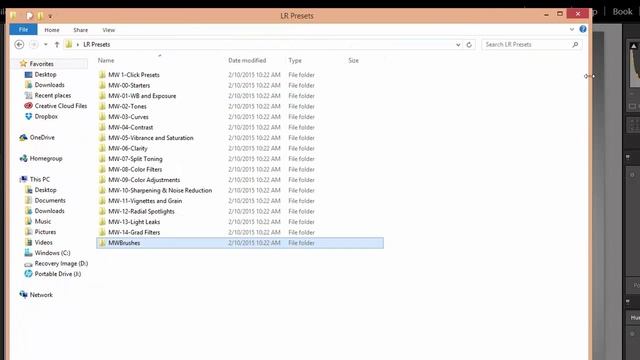This screenshot has height=360, width=640.
Task: Open Network in the navigation pane
Action: 41,295
